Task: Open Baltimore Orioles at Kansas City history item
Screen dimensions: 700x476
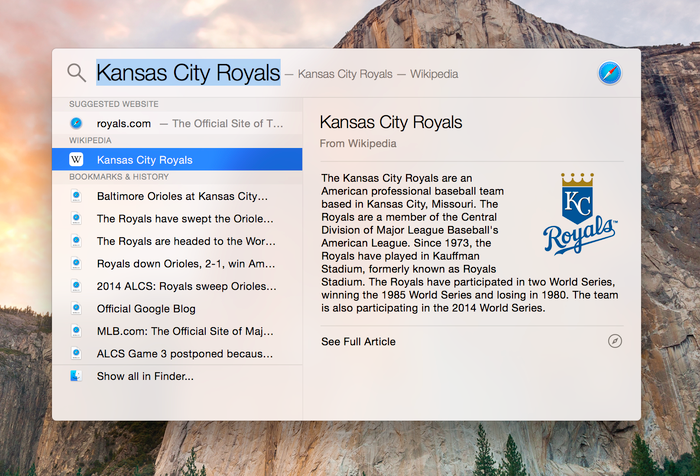Action: tap(177, 196)
